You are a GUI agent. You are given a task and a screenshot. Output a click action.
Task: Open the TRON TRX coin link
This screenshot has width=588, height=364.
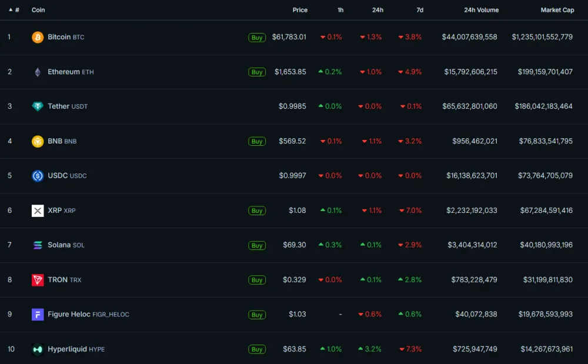click(65, 280)
